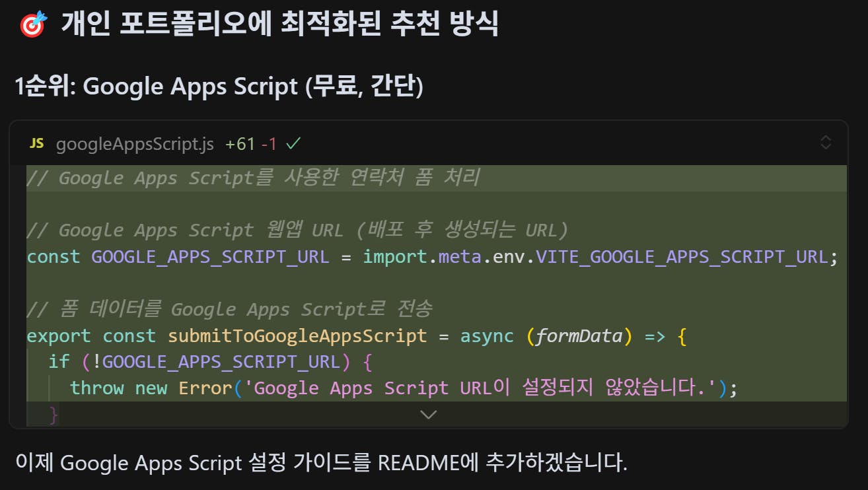This screenshot has width=868, height=490.
Task: Select the "-1" deletions count
Action: coord(269,143)
